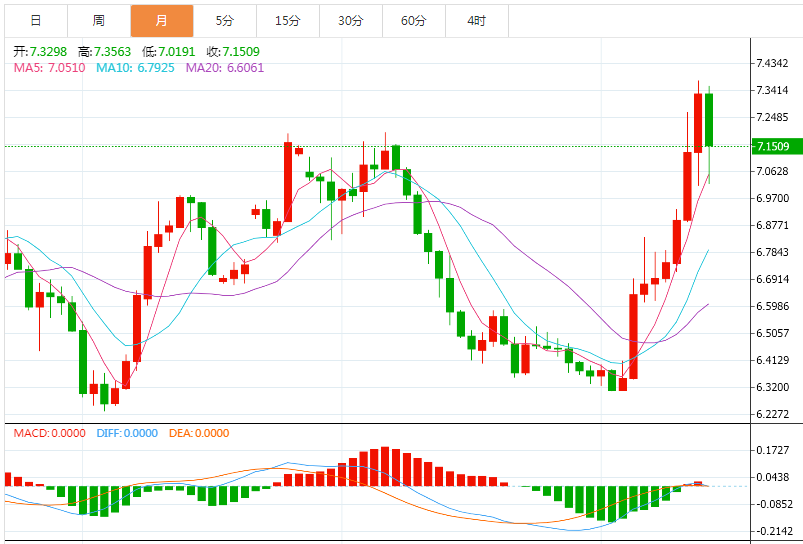
Task: Click the DEA indicator label
Action: [x=198, y=433]
